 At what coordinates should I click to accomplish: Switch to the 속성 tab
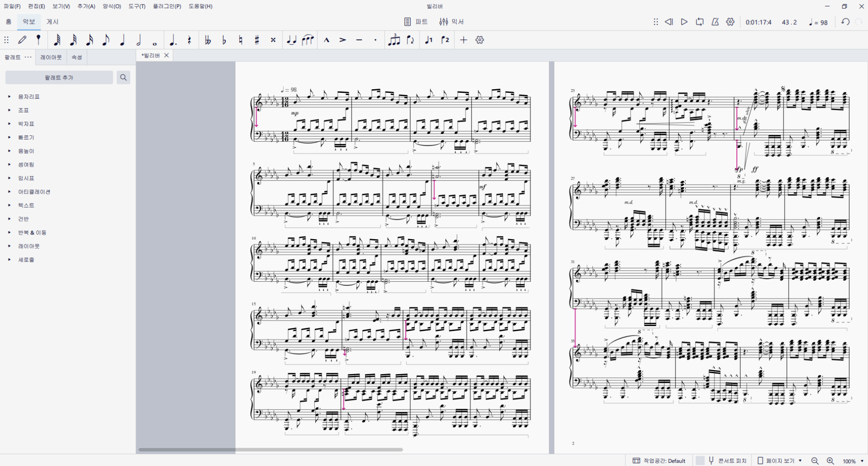point(77,58)
